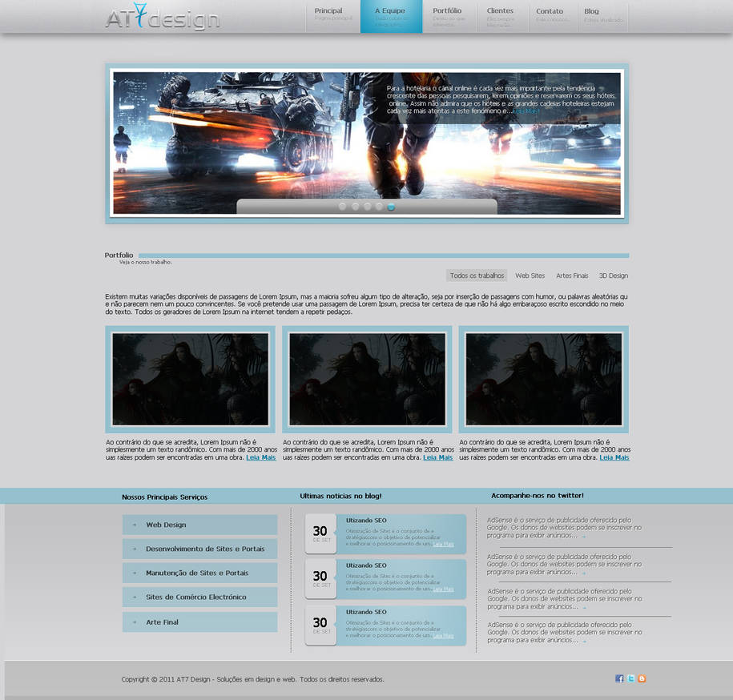Viewport: 733px width, 700px height.
Task: Click the second blog post's 30 date badge
Action: [320, 578]
